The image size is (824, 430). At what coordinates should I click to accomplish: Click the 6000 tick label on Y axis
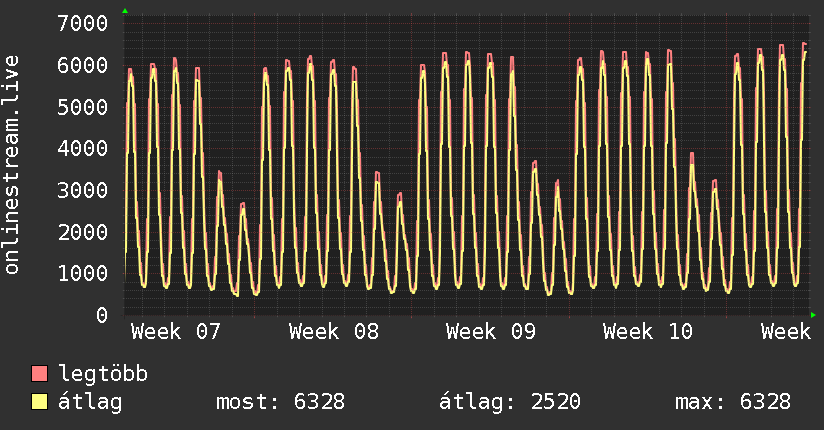click(x=83, y=65)
